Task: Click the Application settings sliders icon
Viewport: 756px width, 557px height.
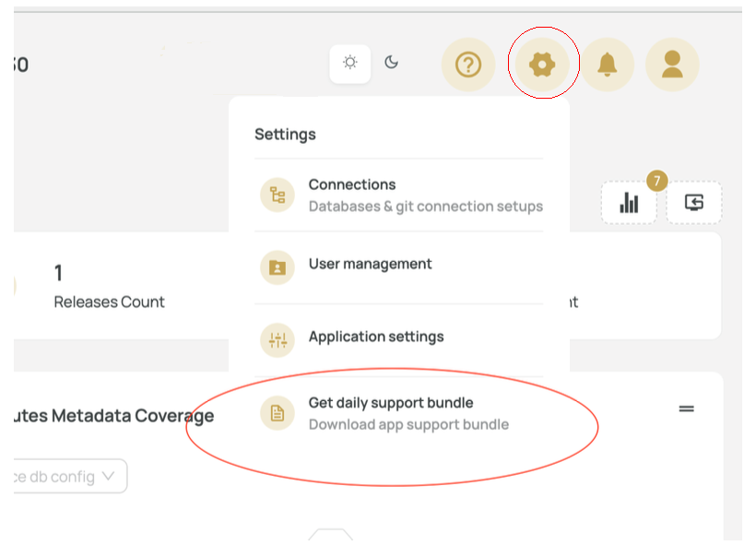Action: pos(278,340)
